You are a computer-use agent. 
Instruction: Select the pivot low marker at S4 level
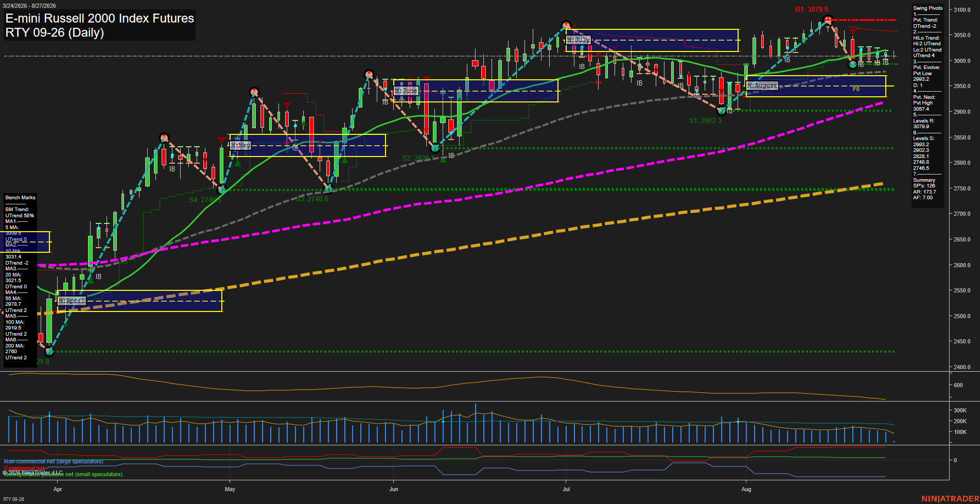pos(222,189)
